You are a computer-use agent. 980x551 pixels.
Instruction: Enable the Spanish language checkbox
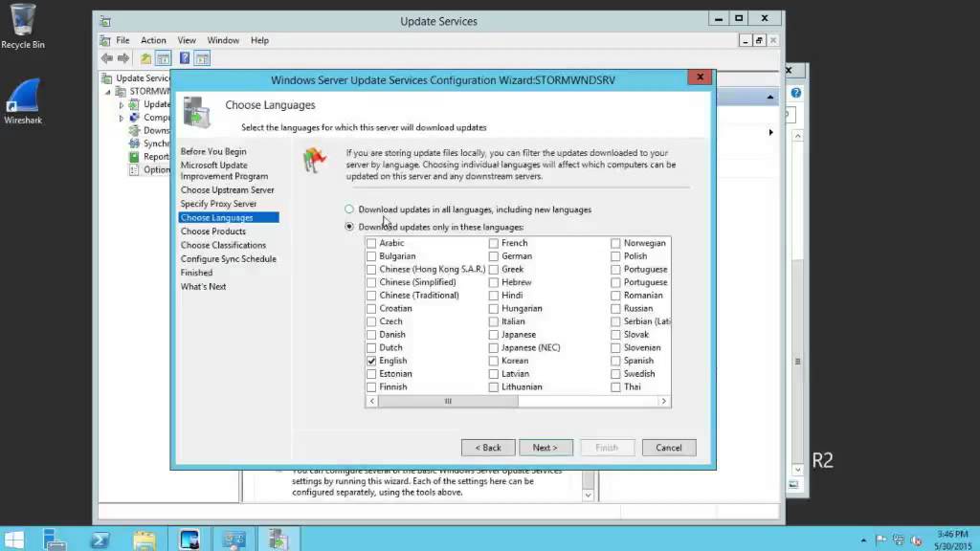tap(615, 361)
